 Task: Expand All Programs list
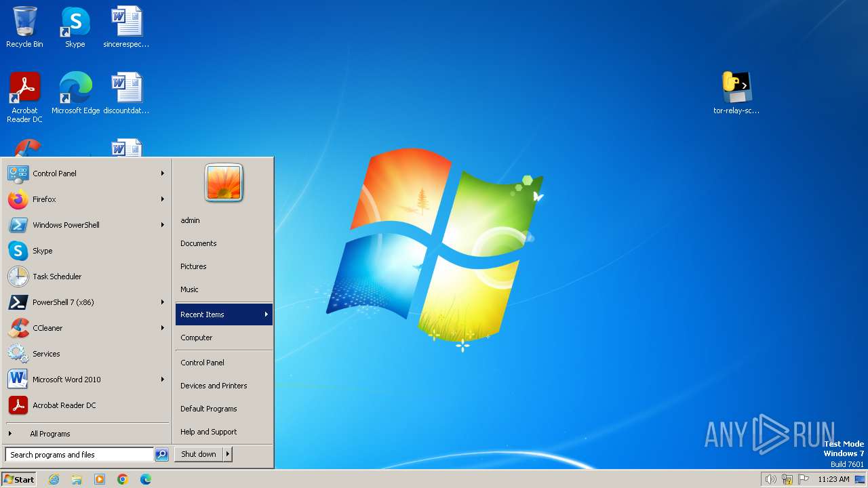click(87, 434)
